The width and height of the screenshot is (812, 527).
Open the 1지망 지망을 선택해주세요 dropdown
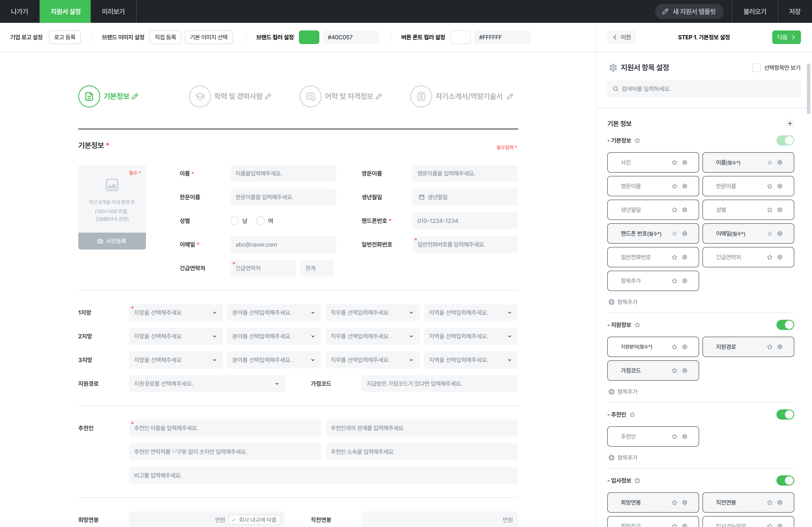[x=176, y=312]
